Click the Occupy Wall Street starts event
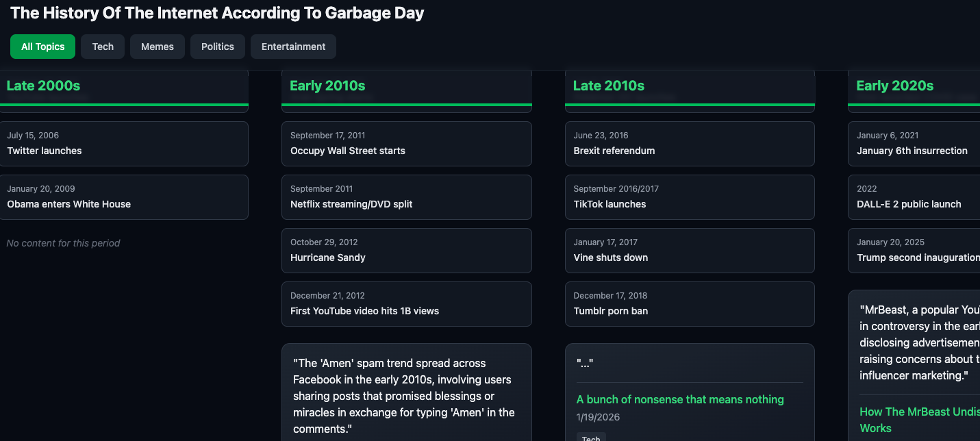This screenshot has height=441, width=980. (x=406, y=144)
